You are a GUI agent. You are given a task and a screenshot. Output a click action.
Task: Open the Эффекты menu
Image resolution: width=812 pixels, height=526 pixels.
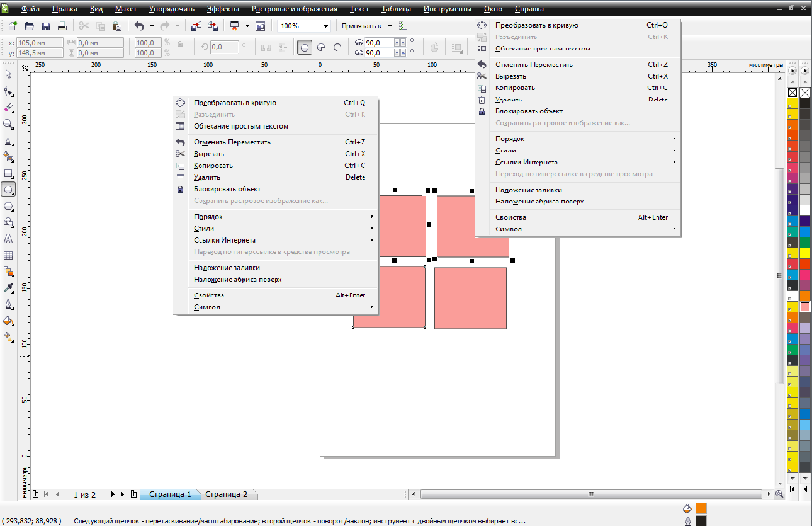click(224, 9)
